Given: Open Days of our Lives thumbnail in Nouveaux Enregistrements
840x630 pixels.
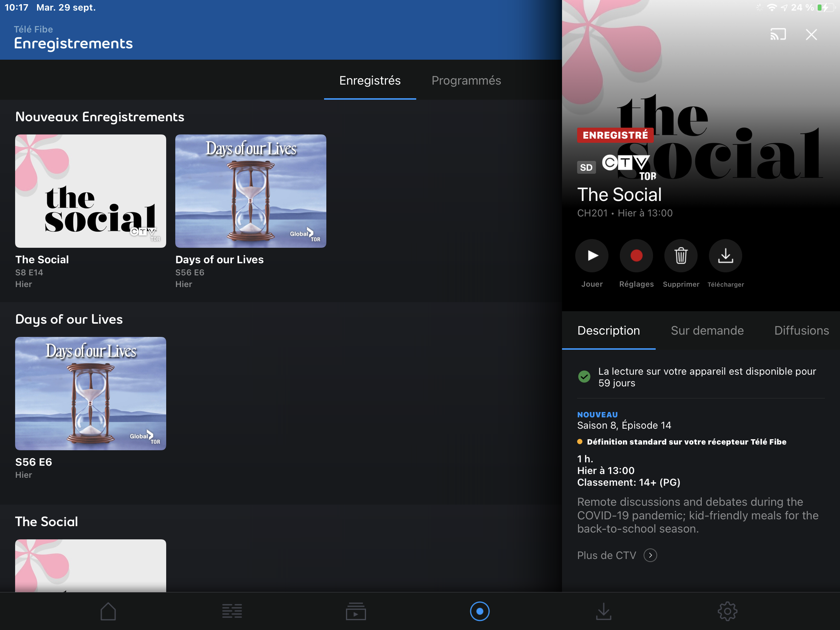Looking at the screenshot, I should [251, 191].
